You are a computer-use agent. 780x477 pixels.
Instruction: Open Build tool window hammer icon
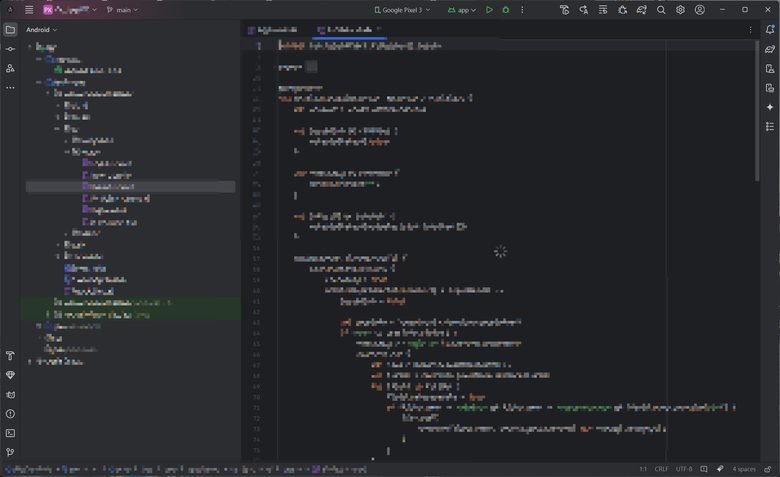pos(10,355)
